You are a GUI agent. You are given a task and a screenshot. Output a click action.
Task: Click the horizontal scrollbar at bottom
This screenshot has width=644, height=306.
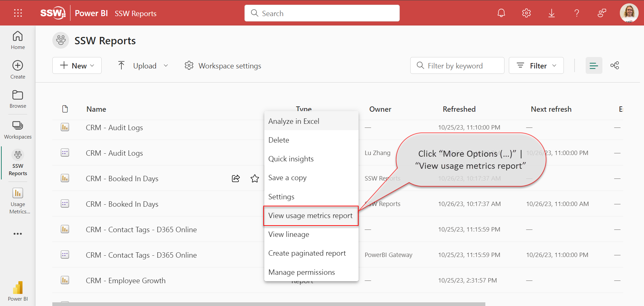point(268,304)
